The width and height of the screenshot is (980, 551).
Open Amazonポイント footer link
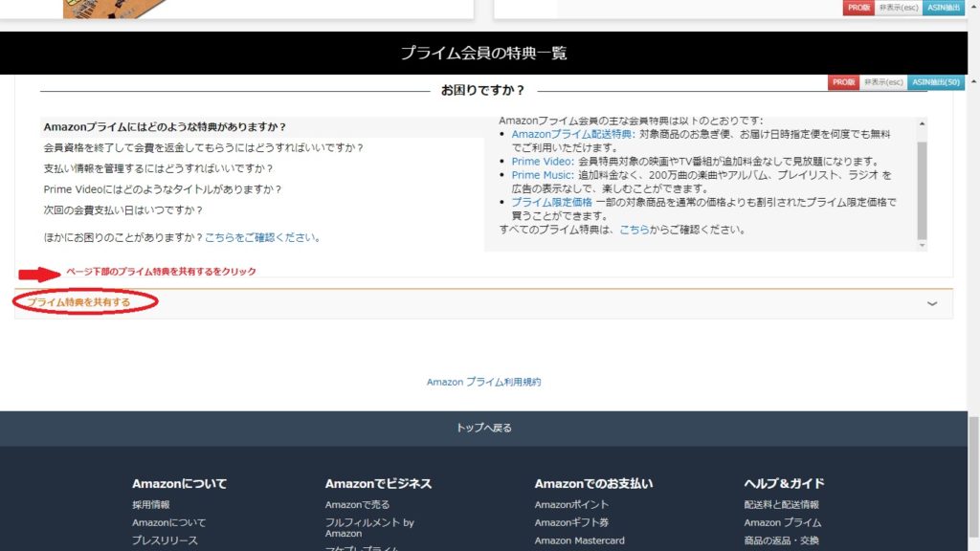pos(571,504)
